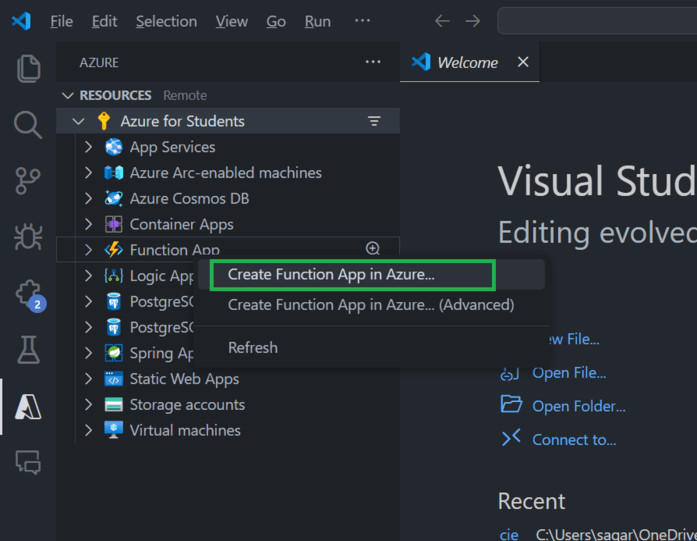Image resolution: width=697 pixels, height=541 pixels.
Task: Open the Search view icon
Action: click(28, 125)
